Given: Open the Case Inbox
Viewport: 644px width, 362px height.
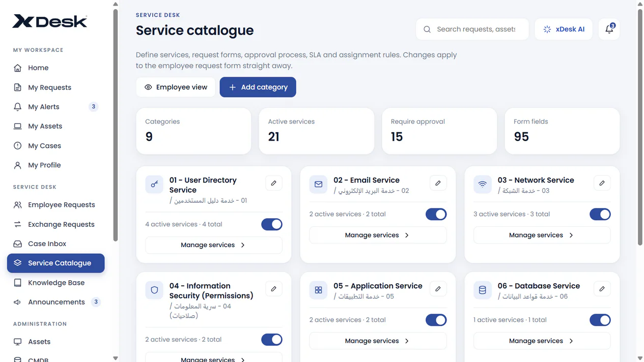Looking at the screenshot, I should click(56, 244).
